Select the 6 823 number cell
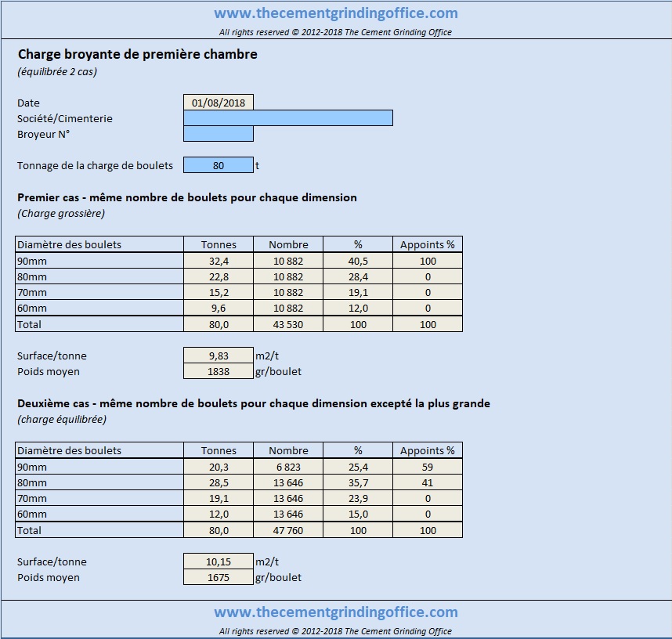Image resolution: width=672 pixels, height=639 pixels. [288, 467]
